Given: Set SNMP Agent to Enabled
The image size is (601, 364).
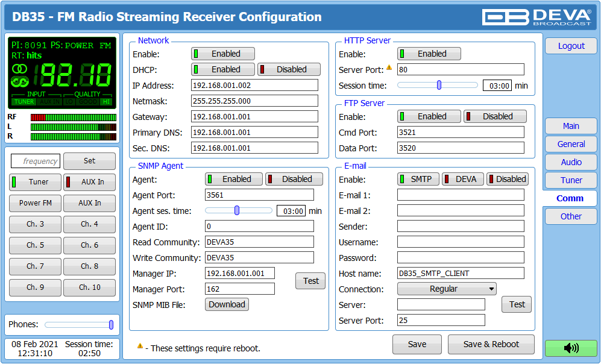Looking at the screenshot, I should (234, 179).
